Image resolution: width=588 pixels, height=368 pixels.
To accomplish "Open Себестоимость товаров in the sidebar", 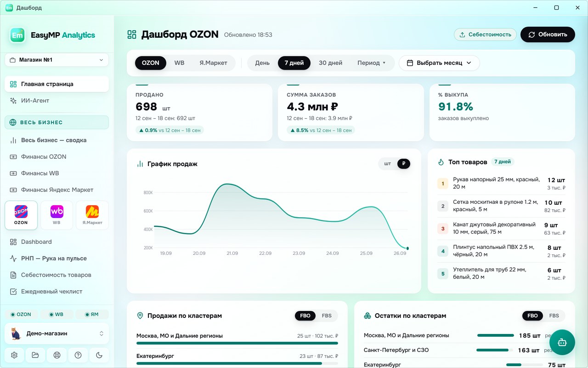I will (x=57, y=275).
